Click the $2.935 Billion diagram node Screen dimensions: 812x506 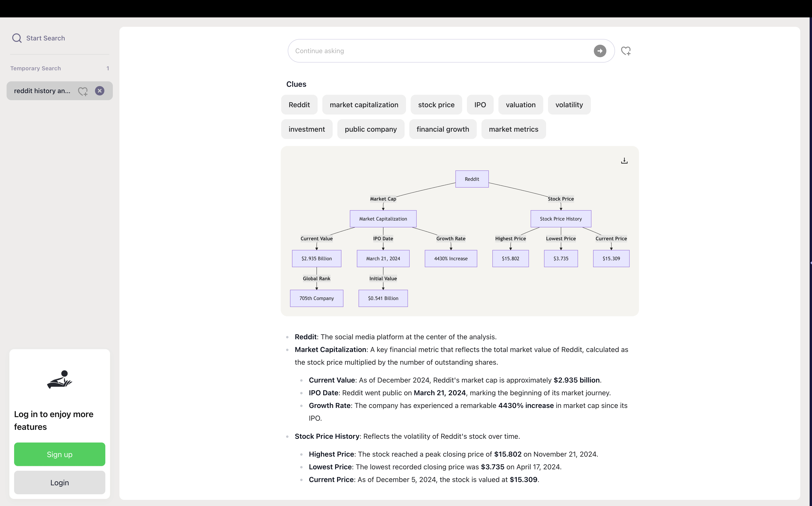pos(316,259)
